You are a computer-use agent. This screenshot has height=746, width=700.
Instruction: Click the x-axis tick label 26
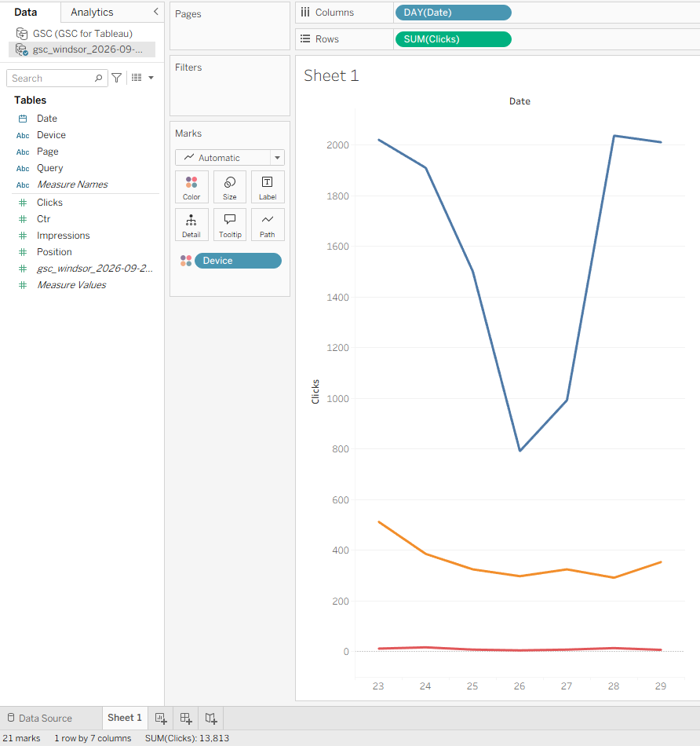(x=520, y=686)
